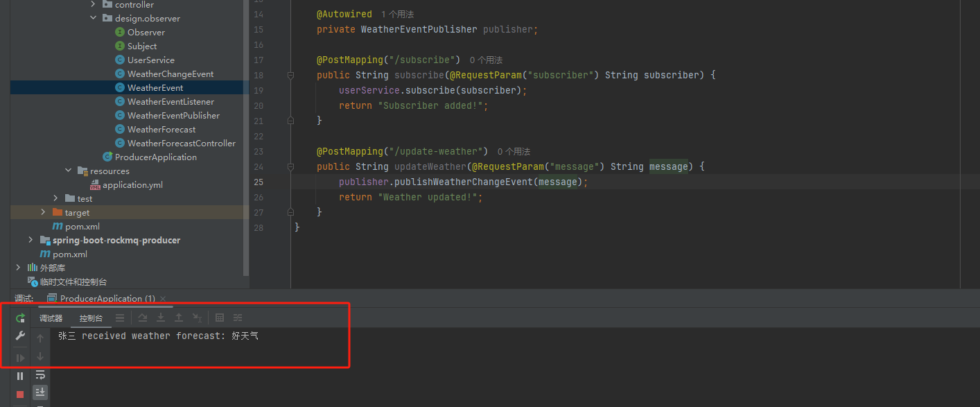The height and width of the screenshot is (407, 980).
Task: Switch to the 控制台 tab
Action: pyautogui.click(x=91, y=318)
